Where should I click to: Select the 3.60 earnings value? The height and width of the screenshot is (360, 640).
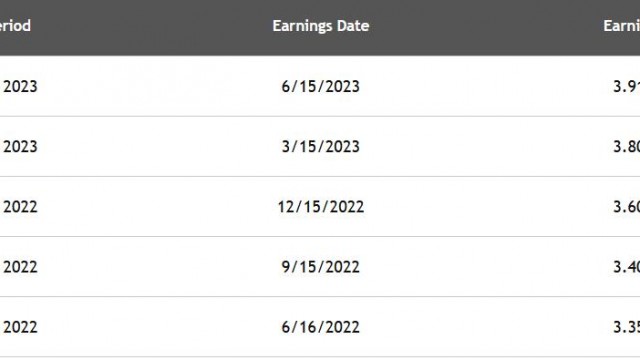627,207
